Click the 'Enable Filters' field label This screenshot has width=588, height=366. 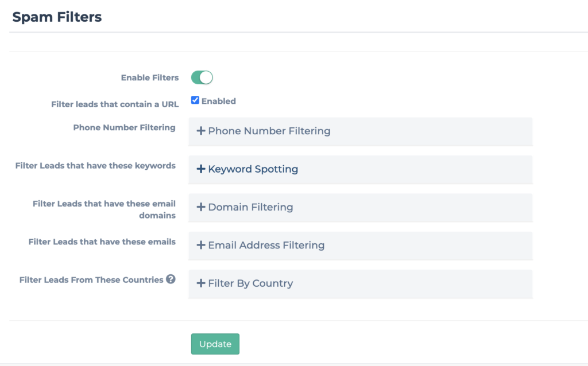(x=149, y=77)
